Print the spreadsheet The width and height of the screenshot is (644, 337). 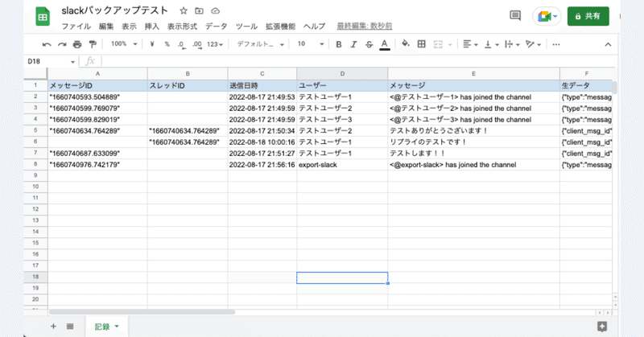click(77, 44)
